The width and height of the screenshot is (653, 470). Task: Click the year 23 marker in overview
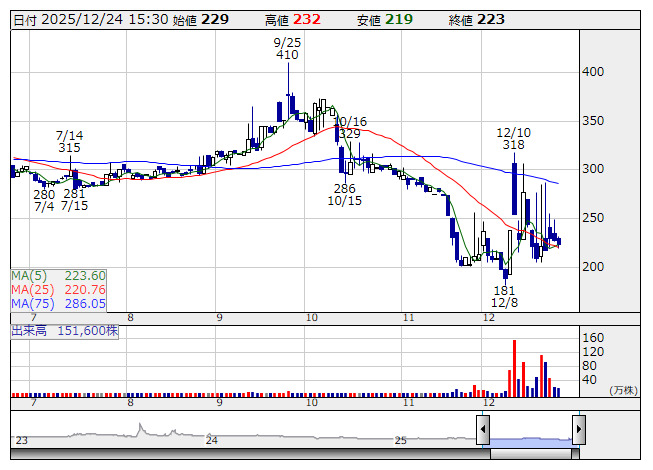pyautogui.click(x=22, y=440)
